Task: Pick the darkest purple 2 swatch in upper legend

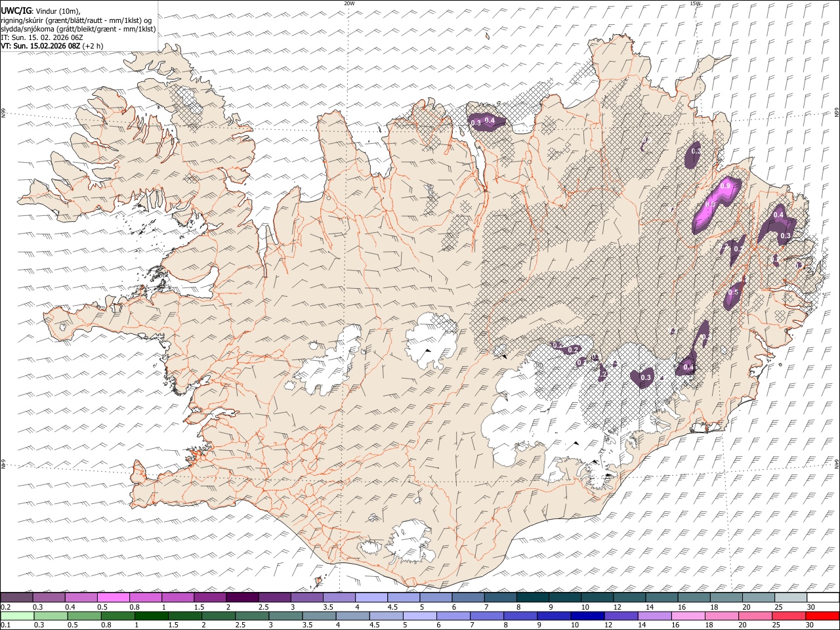Action: (242, 598)
